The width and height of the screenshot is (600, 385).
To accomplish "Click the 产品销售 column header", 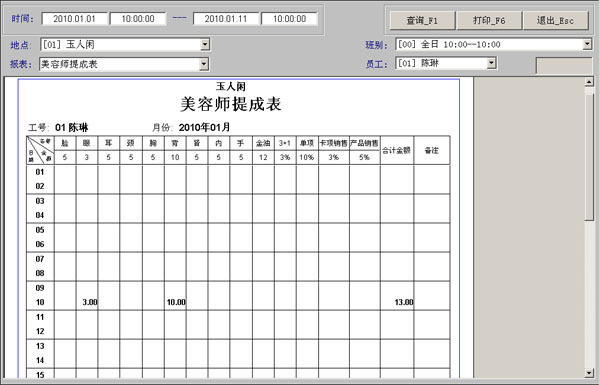I will (364, 143).
